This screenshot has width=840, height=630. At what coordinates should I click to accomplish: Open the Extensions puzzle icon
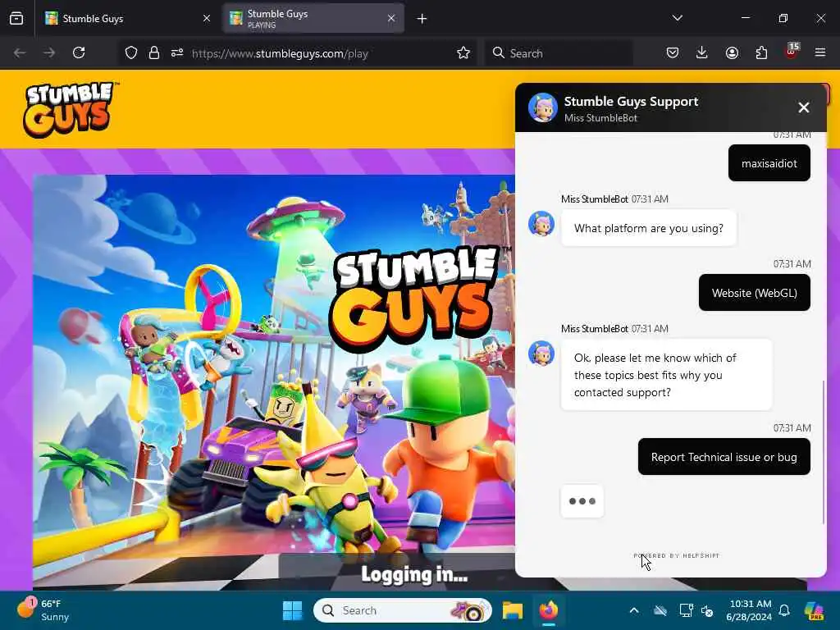click(x=761, y=53)
